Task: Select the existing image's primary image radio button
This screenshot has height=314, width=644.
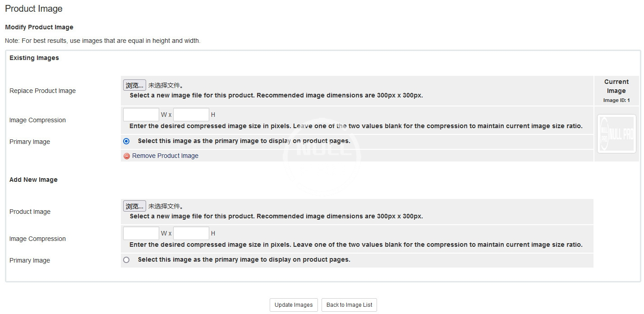Action: 126,141
